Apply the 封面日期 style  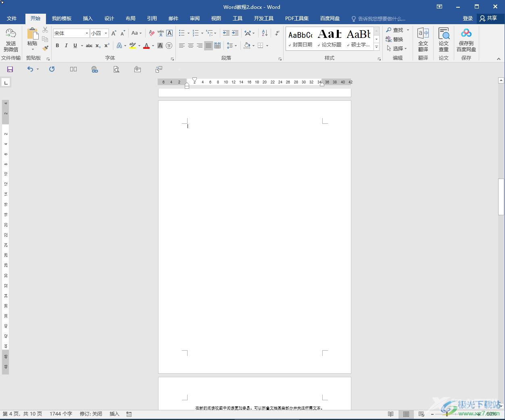[x=300, y=39]
